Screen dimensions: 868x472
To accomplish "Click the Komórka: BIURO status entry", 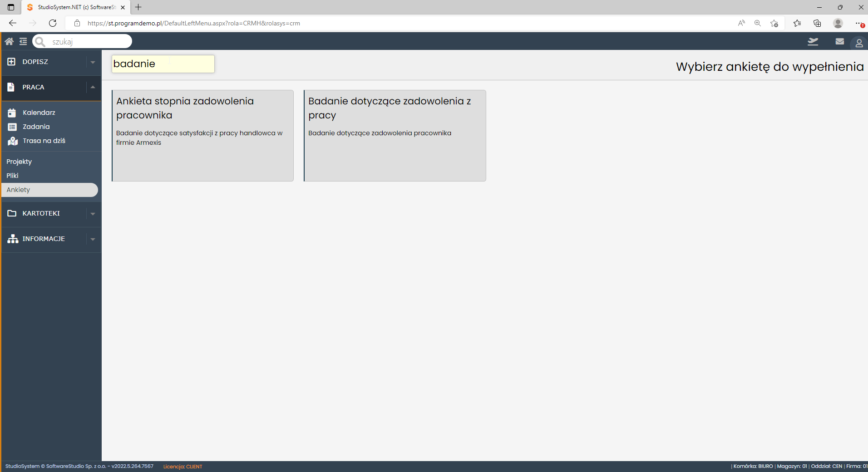I will [753, 467].
